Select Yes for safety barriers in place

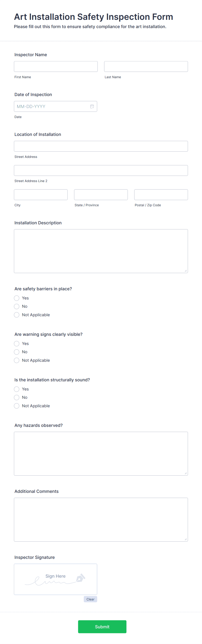pos(17,298)
